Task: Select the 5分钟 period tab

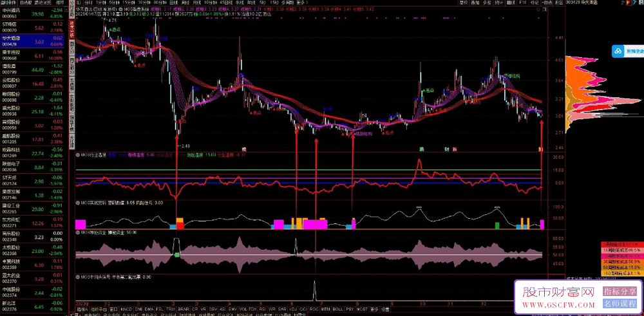Action: click(x=114, y=3)
